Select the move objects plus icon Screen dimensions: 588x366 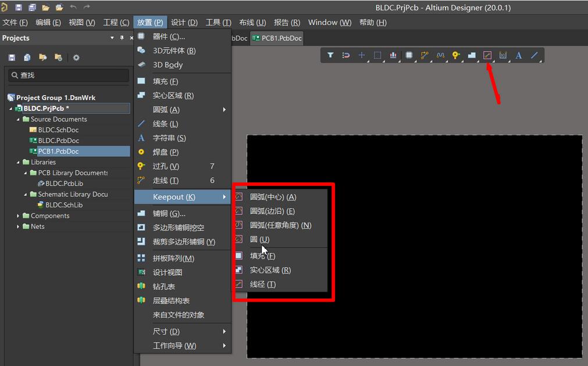point(362,55)
